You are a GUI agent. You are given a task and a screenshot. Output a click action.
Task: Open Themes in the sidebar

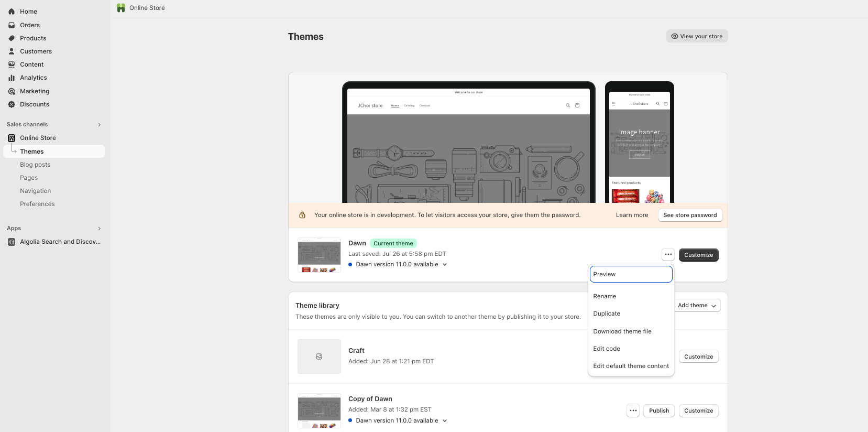(54, 152)
